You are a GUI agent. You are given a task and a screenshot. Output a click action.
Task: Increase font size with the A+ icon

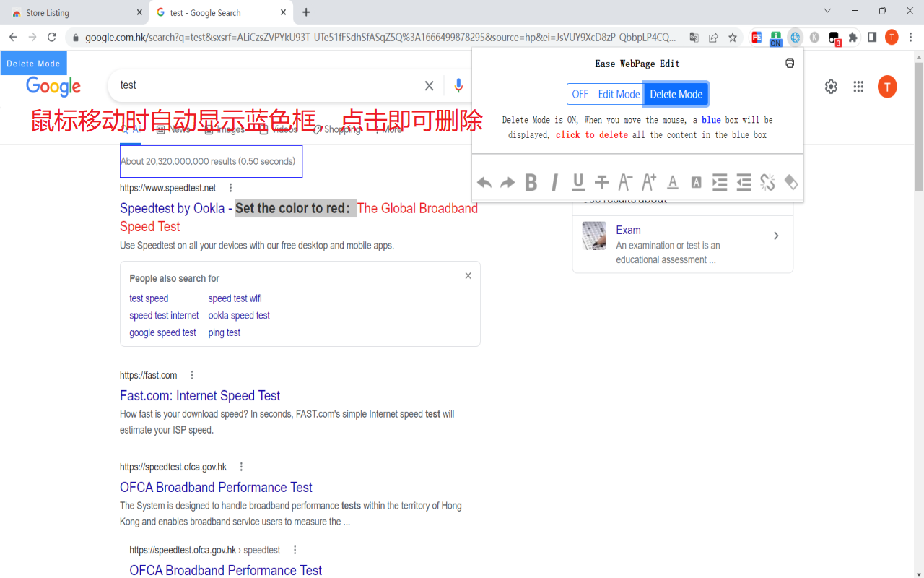(649, 182)
